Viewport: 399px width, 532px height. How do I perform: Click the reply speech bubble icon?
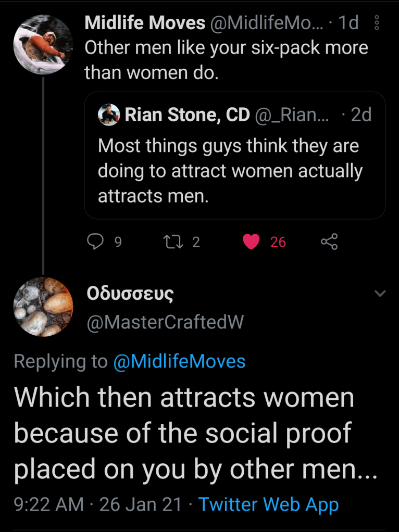click(94, 241)
